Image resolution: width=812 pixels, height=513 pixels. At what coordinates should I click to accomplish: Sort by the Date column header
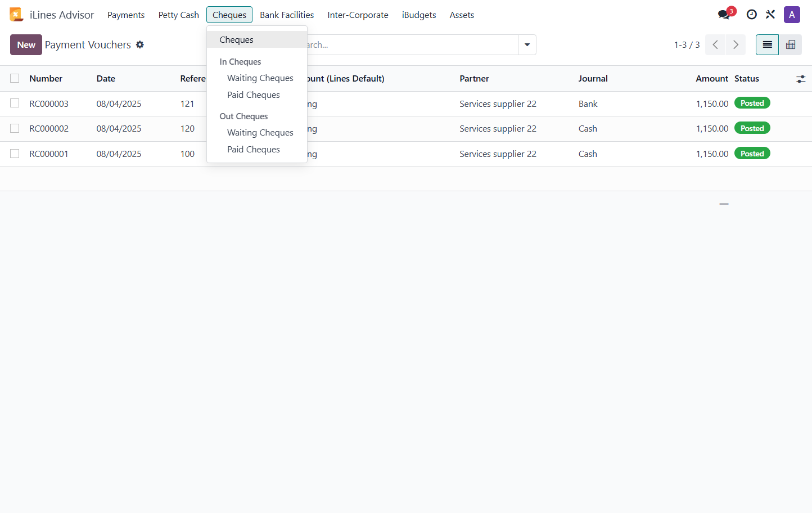point(106,79)
